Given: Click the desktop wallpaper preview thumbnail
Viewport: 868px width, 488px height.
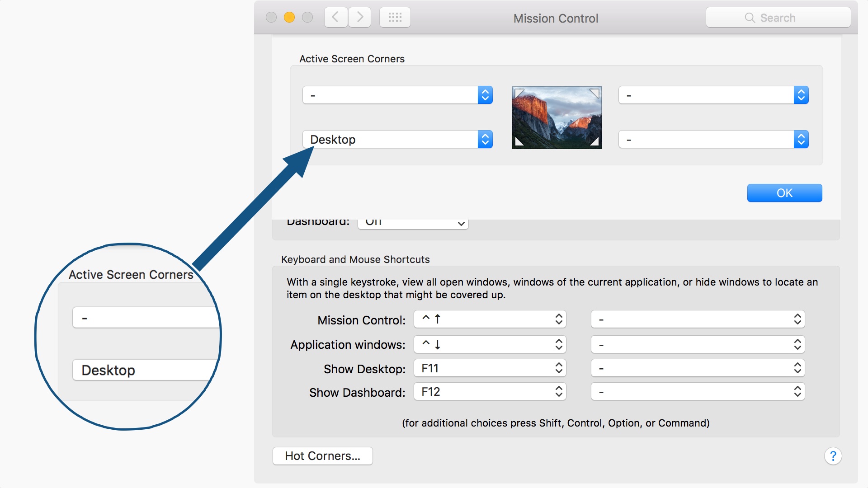Looking at the screenshot, I should click(556, 117).
